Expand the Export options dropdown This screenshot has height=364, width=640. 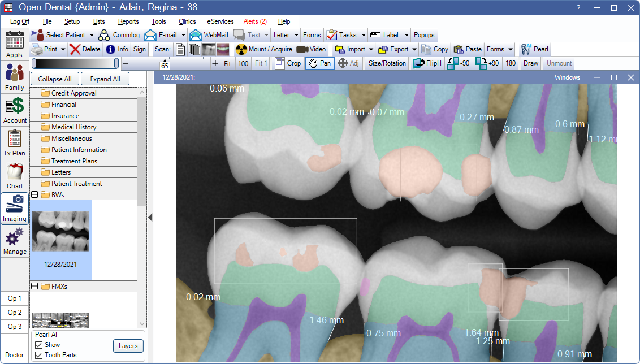[x=413, y=49]
